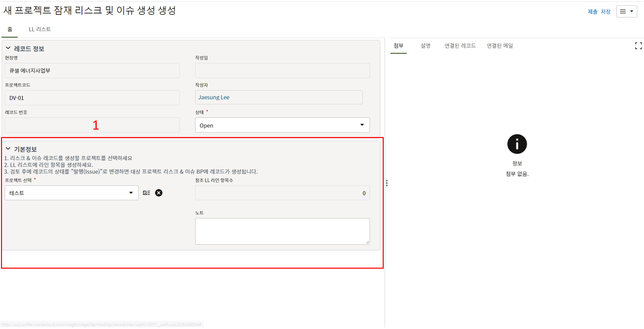Select the 홈 tab
This screenshot has width=644, height=329.
10,30
